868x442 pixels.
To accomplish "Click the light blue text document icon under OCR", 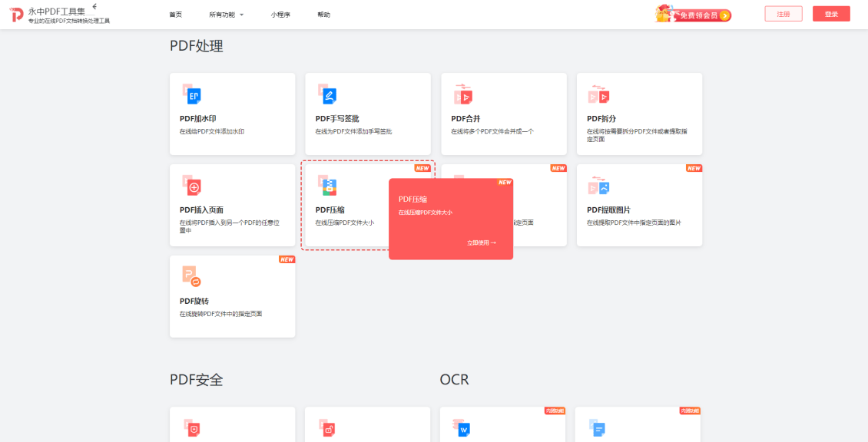I will tap(598, 427).
